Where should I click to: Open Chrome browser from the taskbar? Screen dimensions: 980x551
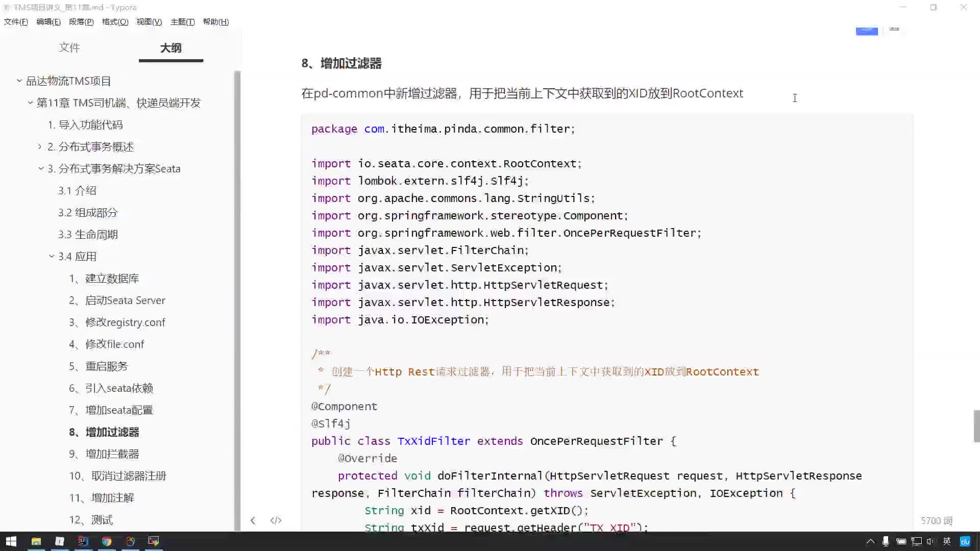pos(107,541)
